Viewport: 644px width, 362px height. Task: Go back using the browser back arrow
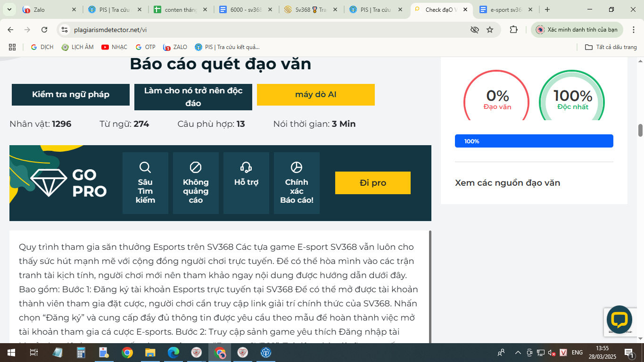(x=10, y=30)
